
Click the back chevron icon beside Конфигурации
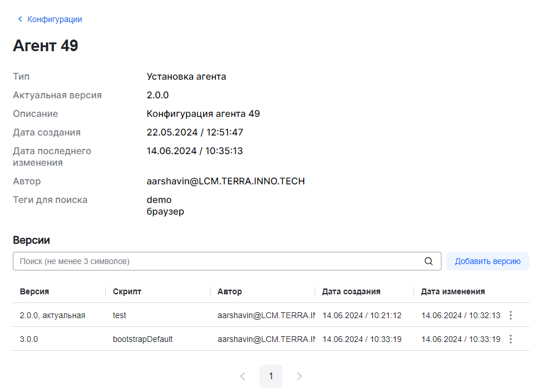(x=20, y=19)
